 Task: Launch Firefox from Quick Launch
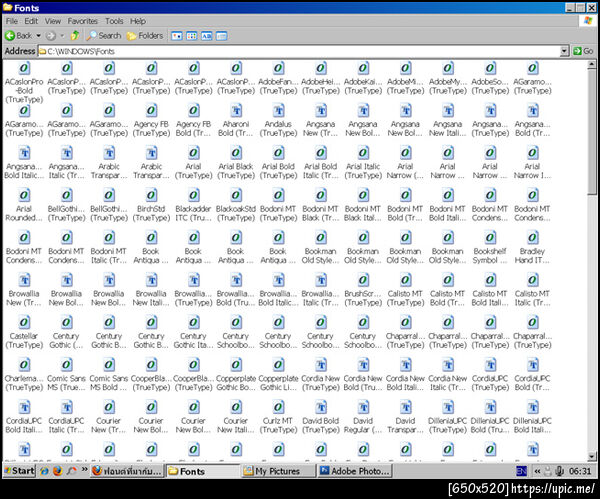click(x=58, y=471)
